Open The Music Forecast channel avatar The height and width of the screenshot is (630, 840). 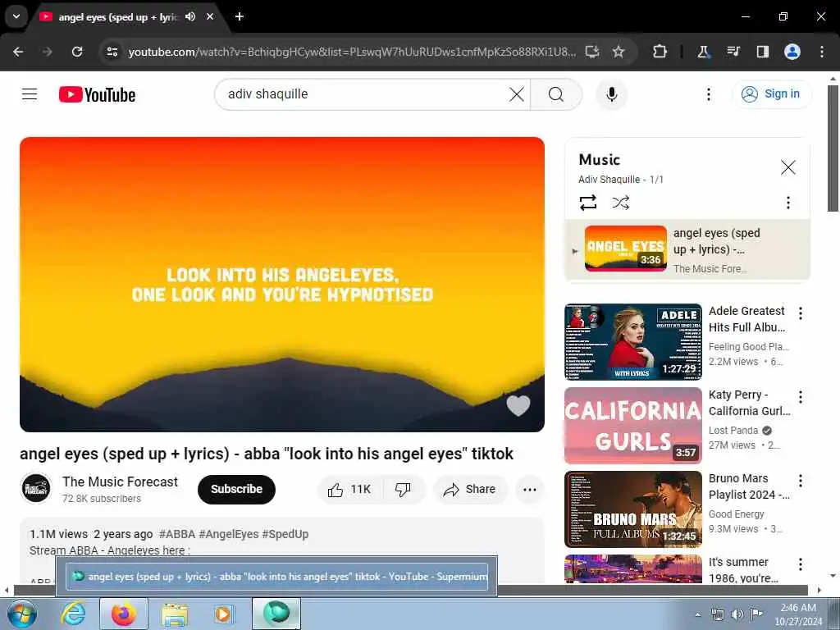click(x=36, y=489)
